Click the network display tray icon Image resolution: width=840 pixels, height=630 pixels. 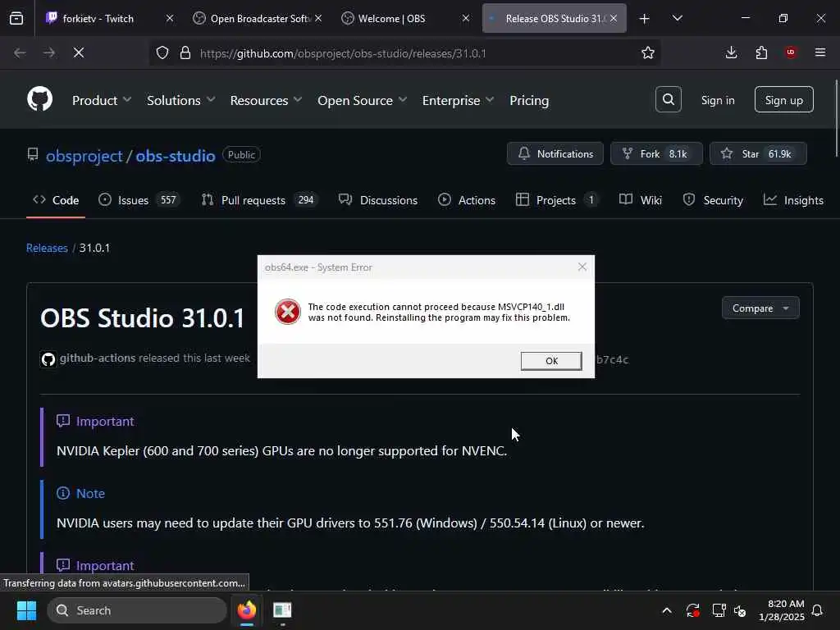(719, 610)
